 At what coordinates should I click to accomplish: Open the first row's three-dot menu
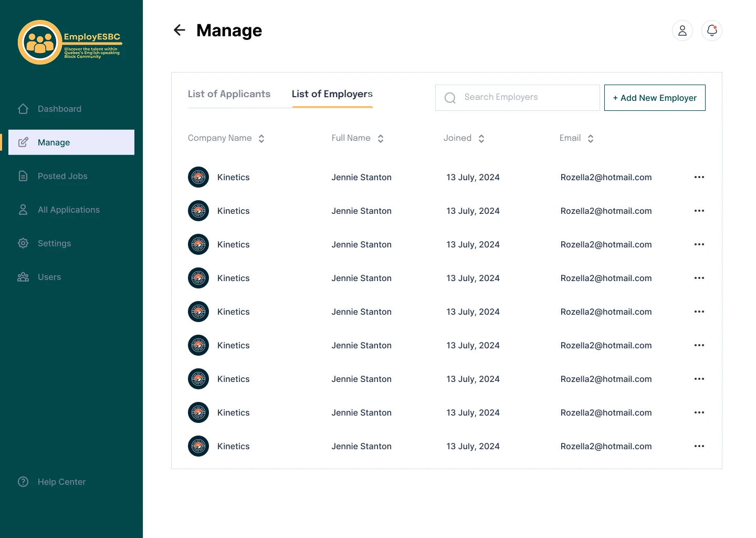(699, 177)
